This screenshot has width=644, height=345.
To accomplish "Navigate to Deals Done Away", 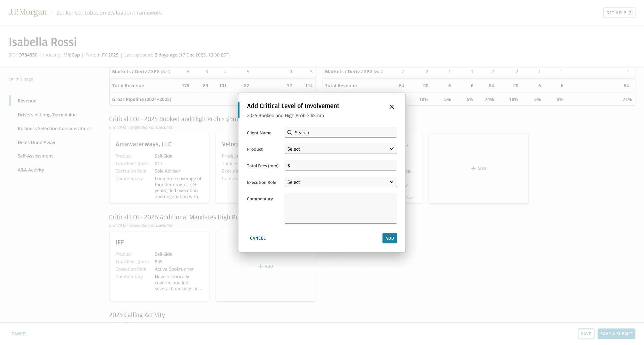I will [x=36, y=142].
